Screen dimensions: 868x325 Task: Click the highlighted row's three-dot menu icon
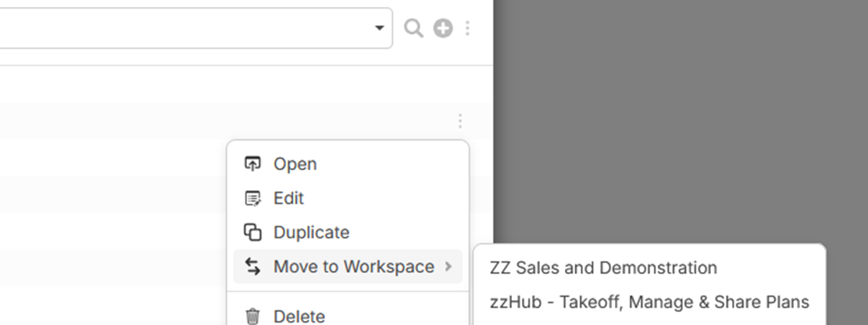pos(460,121)
